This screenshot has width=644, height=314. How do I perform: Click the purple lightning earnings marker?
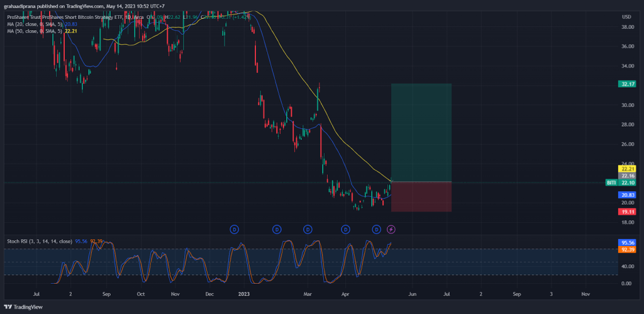(391, 229)
